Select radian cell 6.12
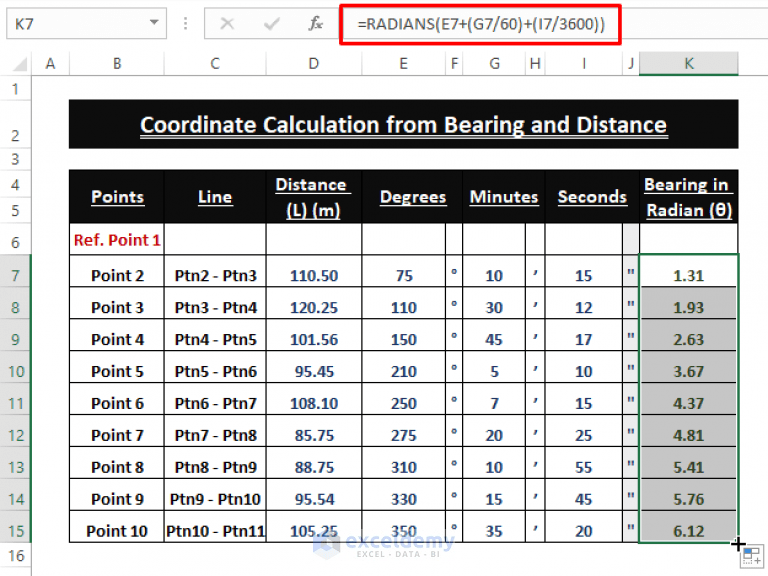 coord(688,527)
